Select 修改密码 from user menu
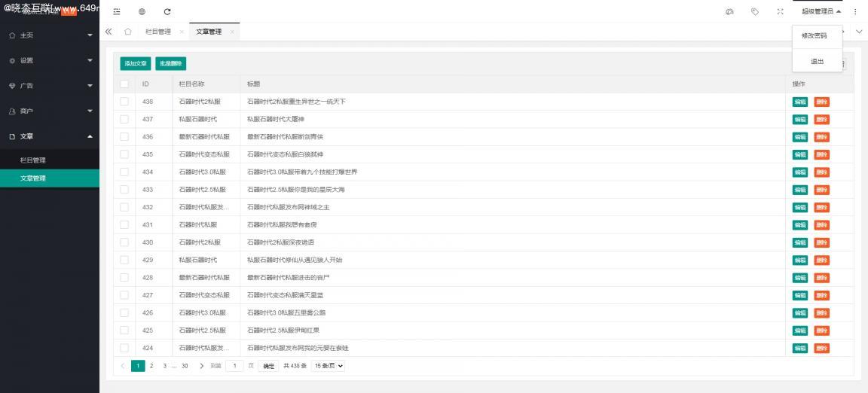Image resolution: width=868 pixels, height=393 pixels. [814, 36]
